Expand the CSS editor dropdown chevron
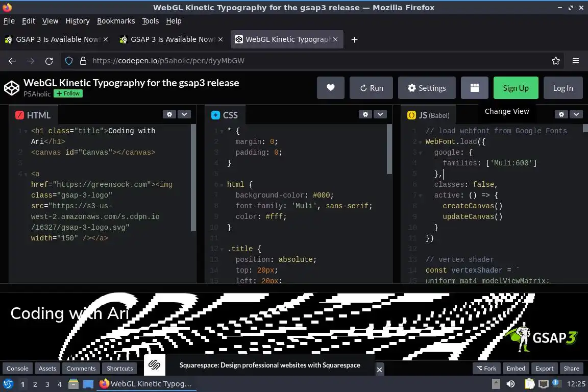The image size is (588, 392). pyautogui.click(x=380, y=114)
